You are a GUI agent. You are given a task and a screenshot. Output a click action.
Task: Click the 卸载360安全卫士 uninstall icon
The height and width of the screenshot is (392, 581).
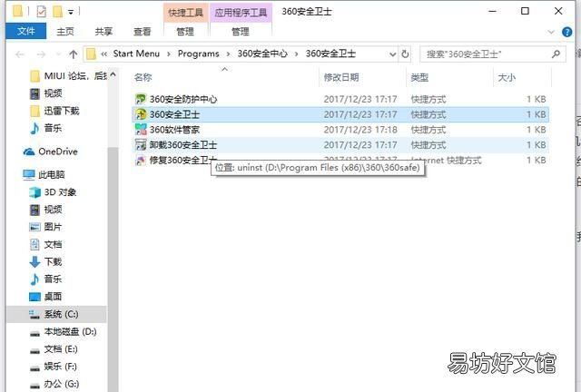coord(141,144)
